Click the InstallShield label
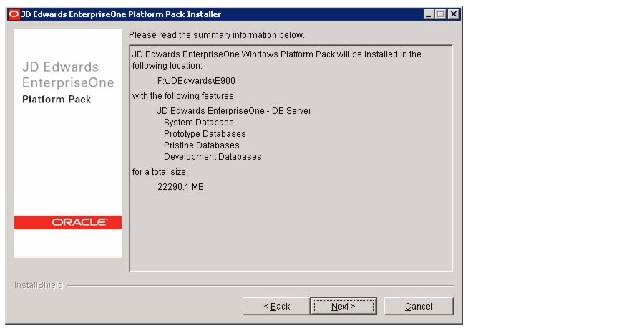Screen dimensions: 644x331 39,285
